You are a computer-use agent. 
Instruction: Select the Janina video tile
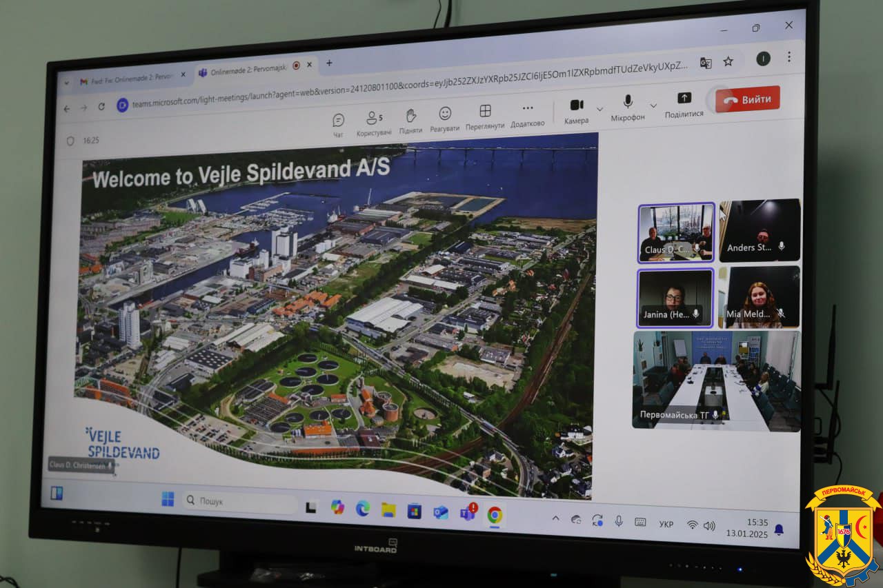675,298
